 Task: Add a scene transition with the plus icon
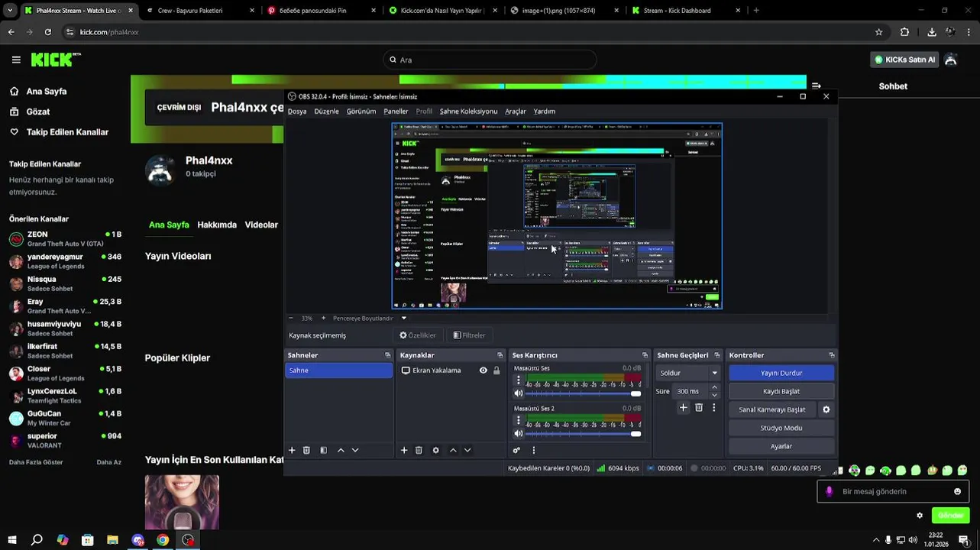[x=684, y=408]
